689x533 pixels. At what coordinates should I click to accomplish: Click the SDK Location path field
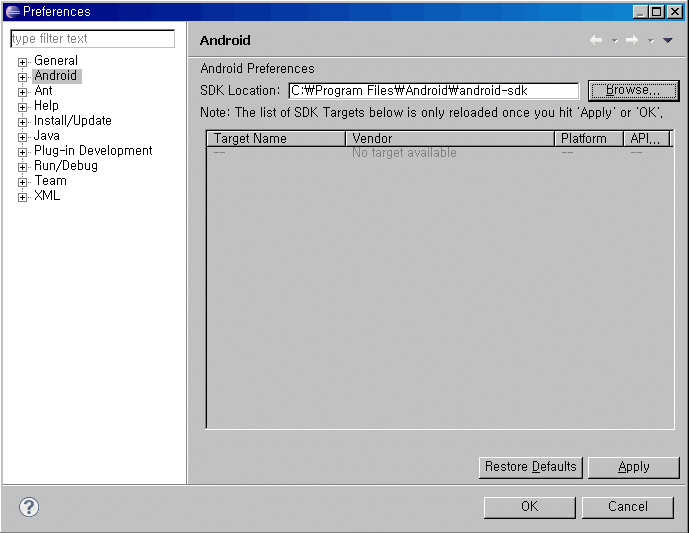pos(434,91)
